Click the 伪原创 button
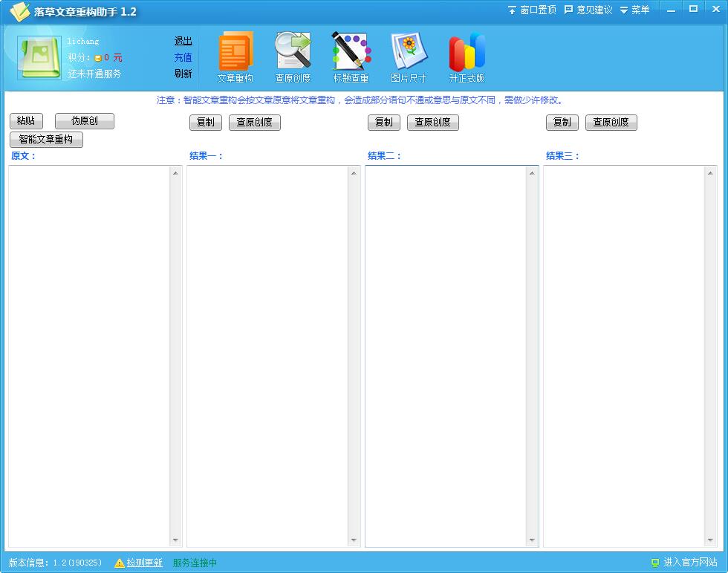 tap(85, 120)
